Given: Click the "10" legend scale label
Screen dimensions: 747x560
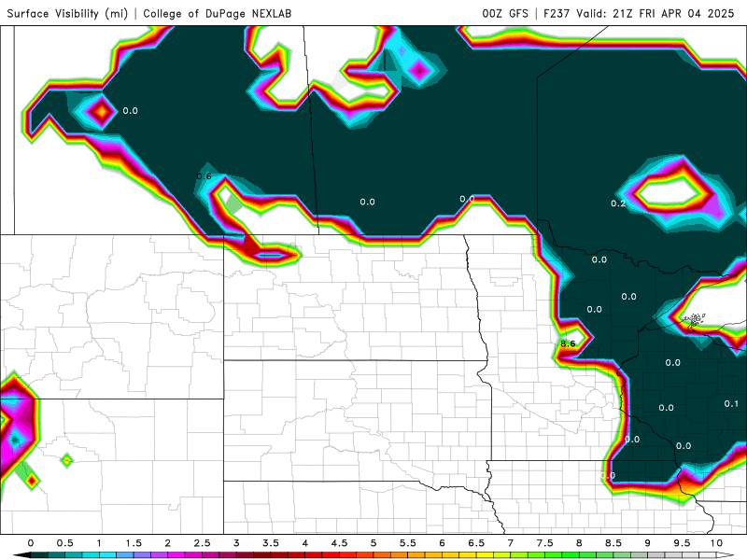Looking at the screenshot, I should (x=716, y=543).
